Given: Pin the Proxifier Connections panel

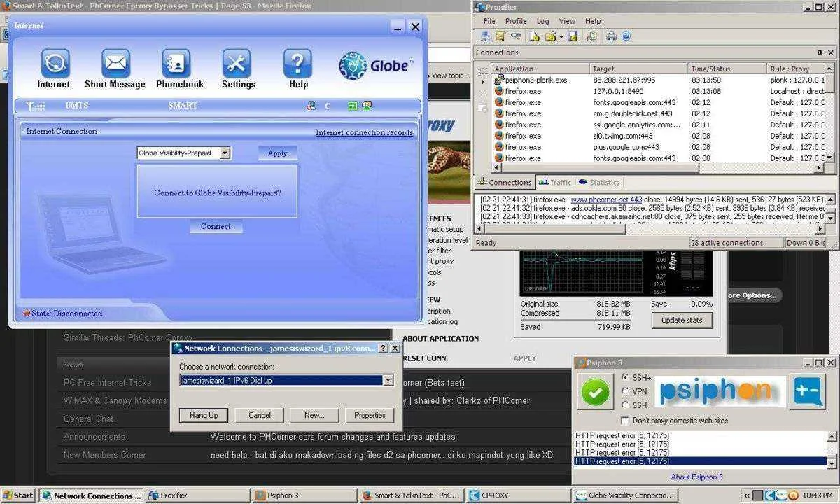Looking at the screenshot, I should coord(820,52).
